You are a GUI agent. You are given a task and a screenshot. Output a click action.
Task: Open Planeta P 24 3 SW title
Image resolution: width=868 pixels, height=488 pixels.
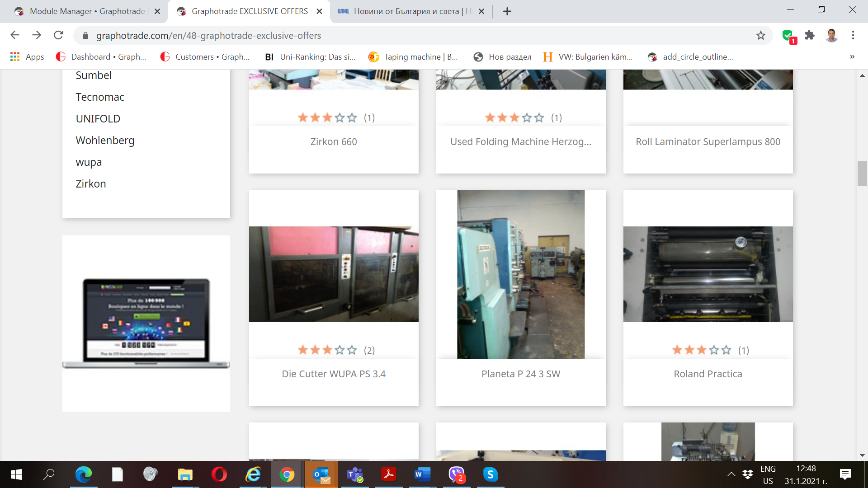521,374
